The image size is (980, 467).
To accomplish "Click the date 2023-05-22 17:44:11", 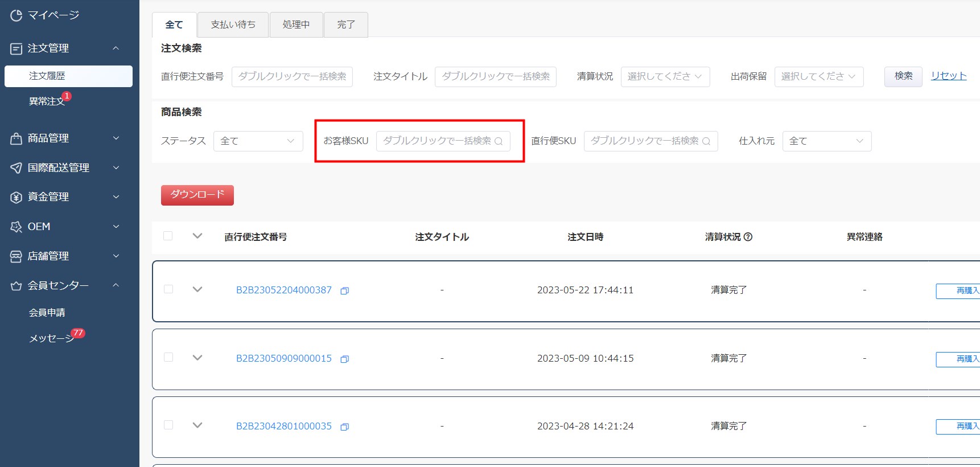I will pyautogui.click(x=586, y=290).
